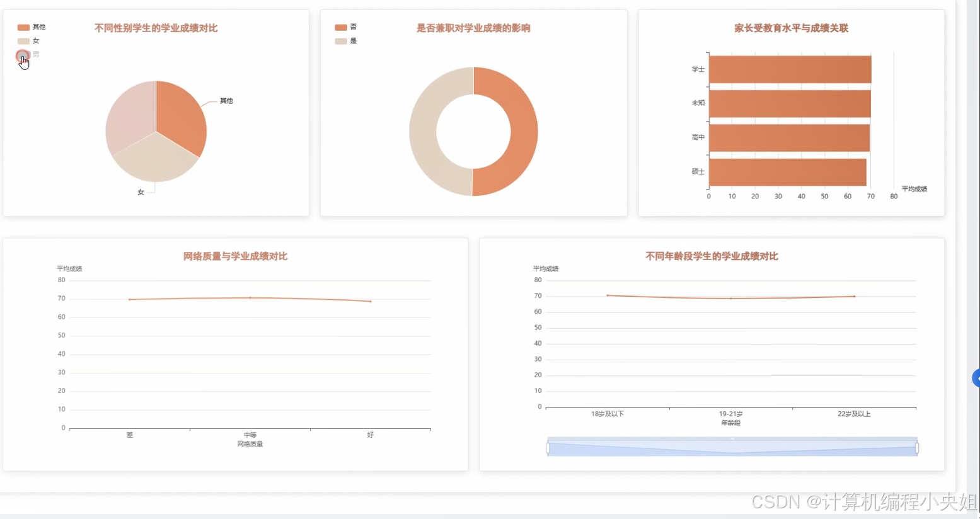The image size is (980, 519).
Task: Click the 18岁及以下 data point on age line
Action: click(x=608, y=295)
